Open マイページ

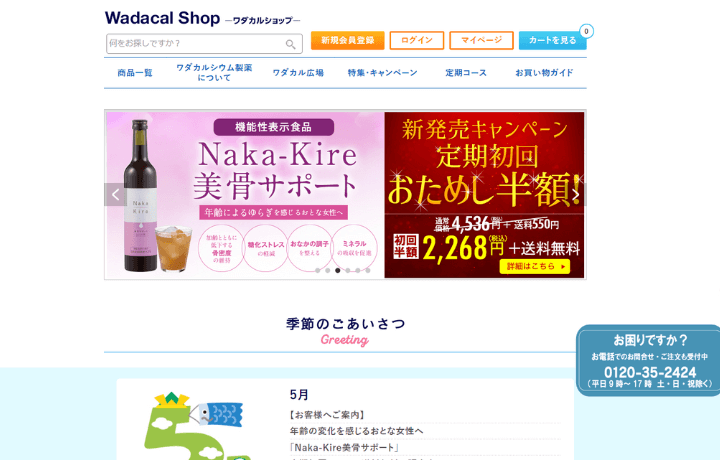(x=481, y=40)
